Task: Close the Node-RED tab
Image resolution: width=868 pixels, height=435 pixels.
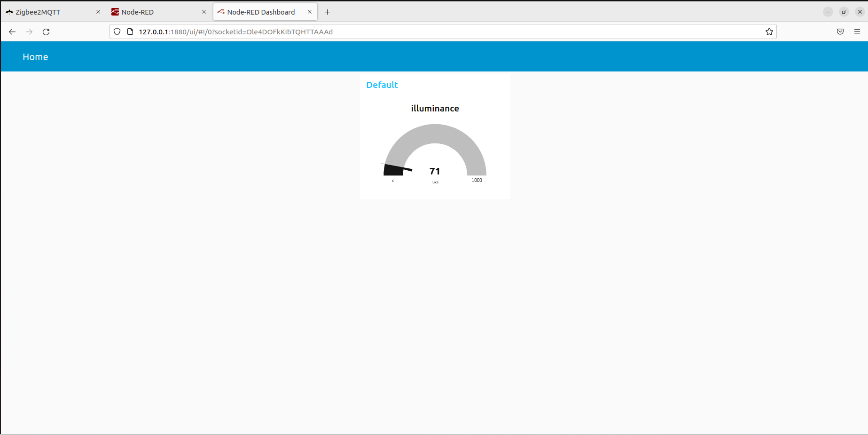Action: [204, 12]
